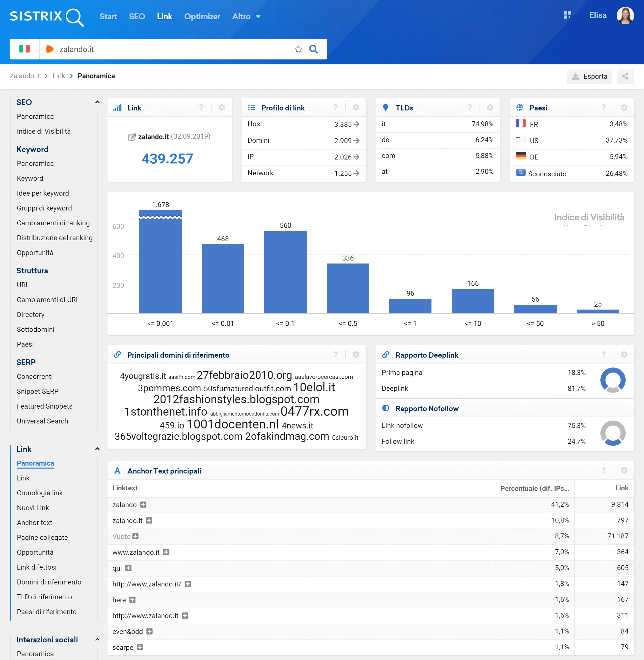Open help for Principali domini di riferimento
The image size is (644, 660).
(335, 355)
